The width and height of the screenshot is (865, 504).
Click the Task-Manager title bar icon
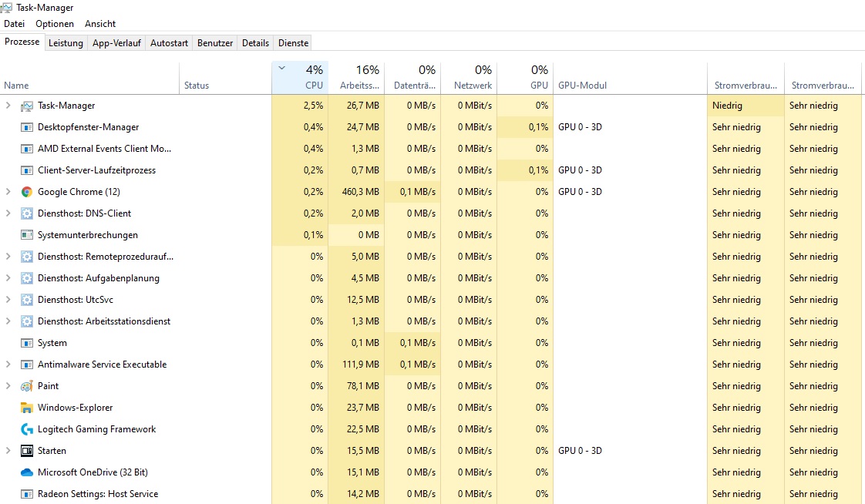coord(6,7)
